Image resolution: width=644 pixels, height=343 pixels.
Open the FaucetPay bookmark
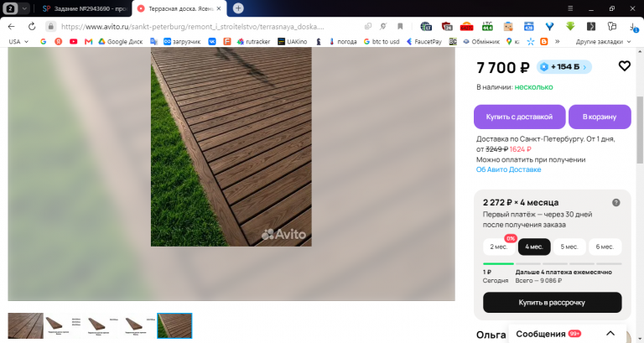423,41
